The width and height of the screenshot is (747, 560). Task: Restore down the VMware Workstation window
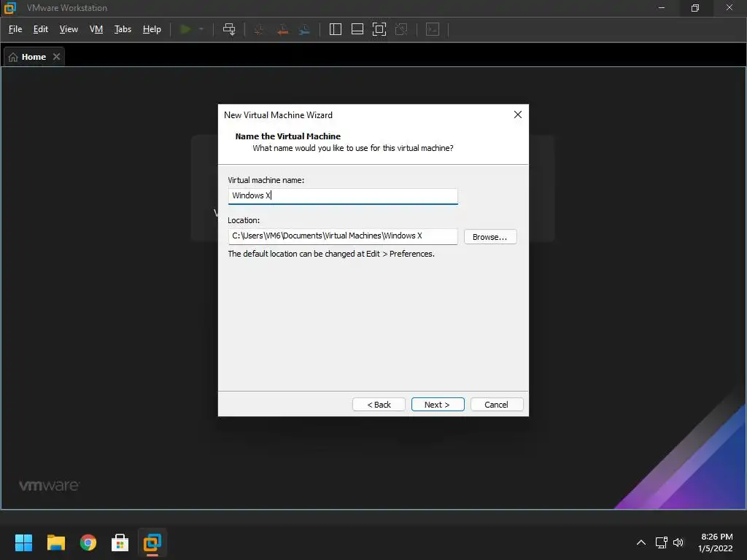click(695, 8)
